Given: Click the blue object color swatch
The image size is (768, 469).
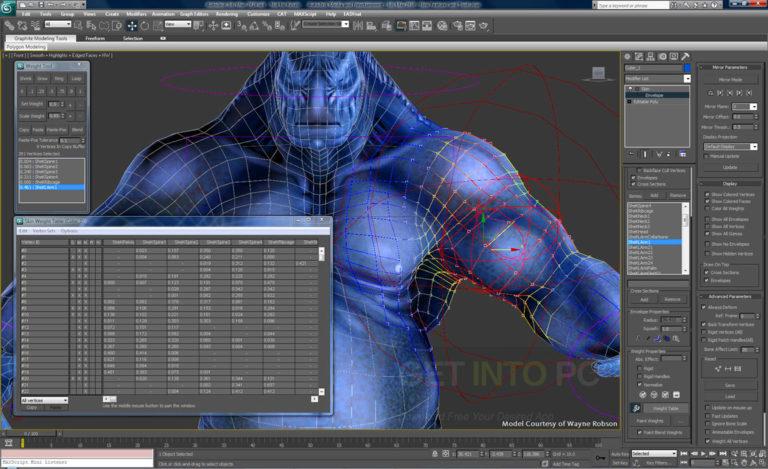Looking at the screenshot, I should (687, 68).
